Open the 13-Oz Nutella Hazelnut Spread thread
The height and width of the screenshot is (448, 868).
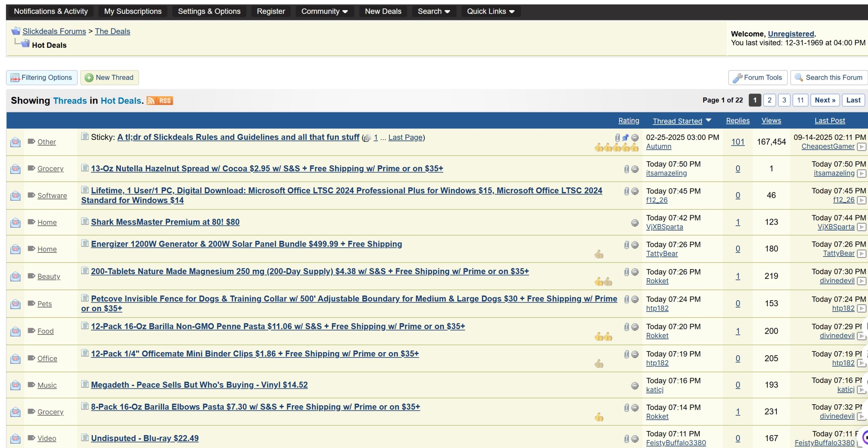(267, 168)
